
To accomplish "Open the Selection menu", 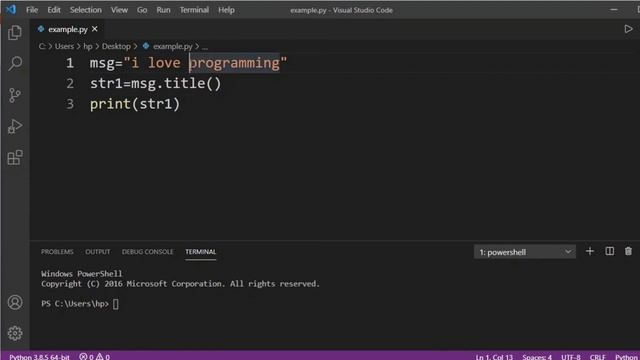I will tap(85, 10).
